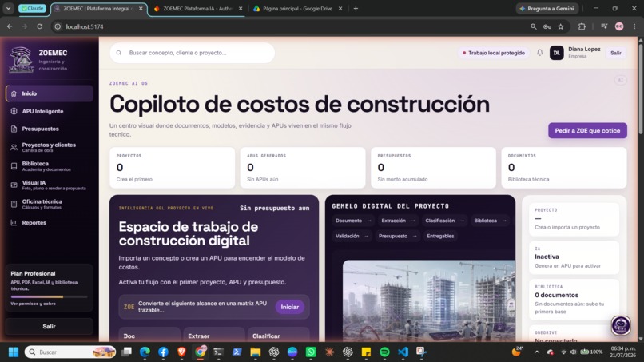Open the APUs generados stat card

click(303, 168)
